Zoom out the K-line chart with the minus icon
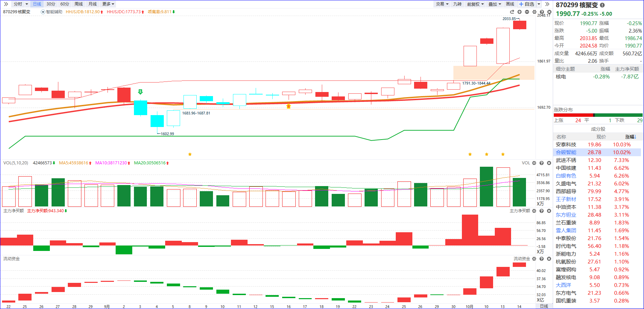Screen dimensions: 644x309 click(x=527, y=12)
